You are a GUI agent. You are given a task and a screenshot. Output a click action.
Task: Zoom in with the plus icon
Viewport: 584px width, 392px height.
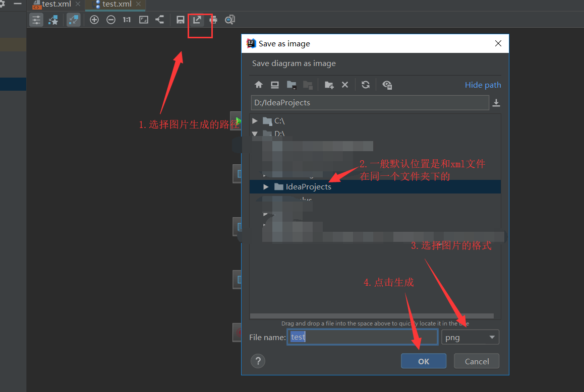94,20
